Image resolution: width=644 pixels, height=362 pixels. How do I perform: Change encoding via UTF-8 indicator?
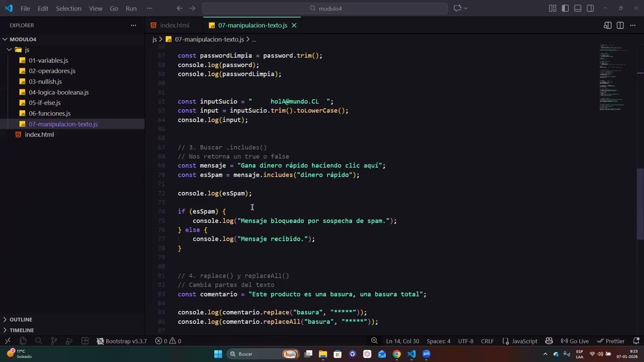[465, 341]
